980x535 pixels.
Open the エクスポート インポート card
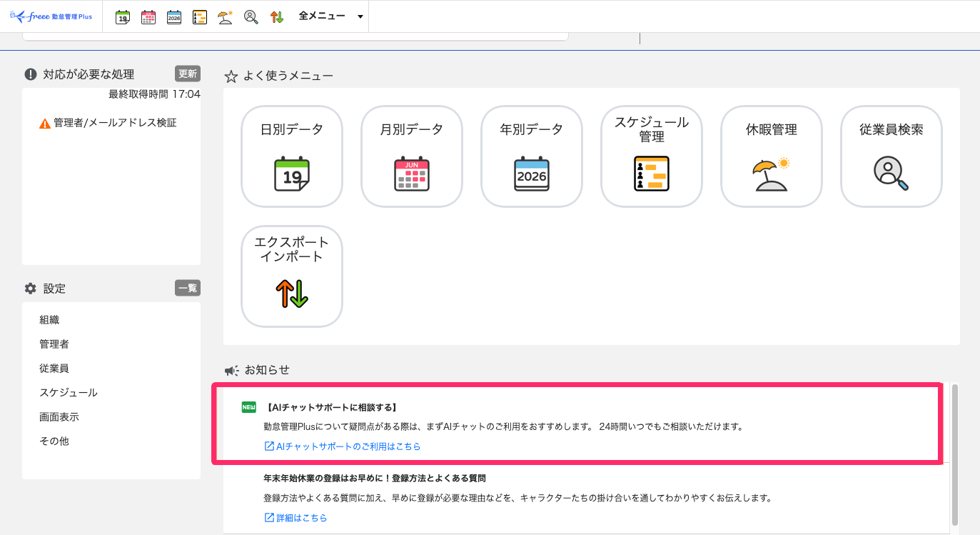[x=292, y=276]
